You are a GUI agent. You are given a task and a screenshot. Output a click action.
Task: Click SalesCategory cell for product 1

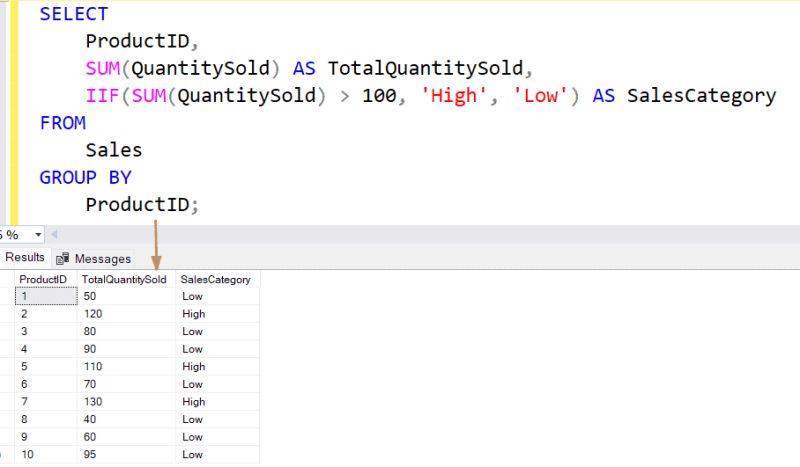point(218,296)
